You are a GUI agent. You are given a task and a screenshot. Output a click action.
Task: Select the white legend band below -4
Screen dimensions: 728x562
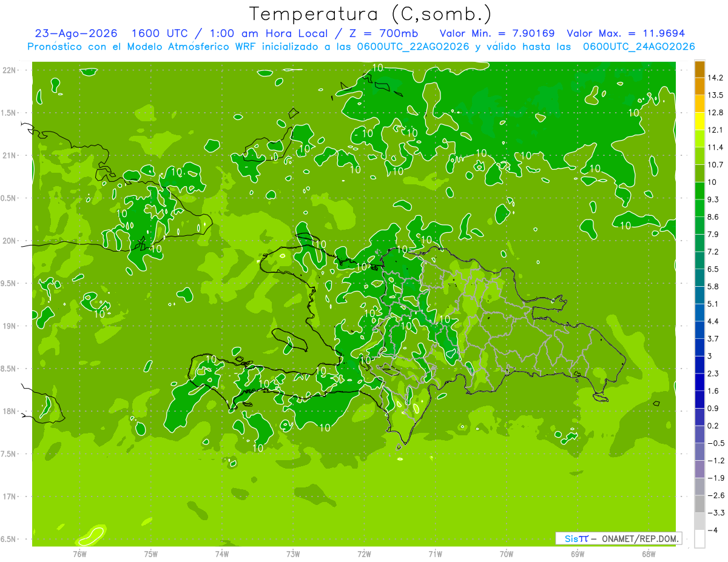[x=699, y=538]
